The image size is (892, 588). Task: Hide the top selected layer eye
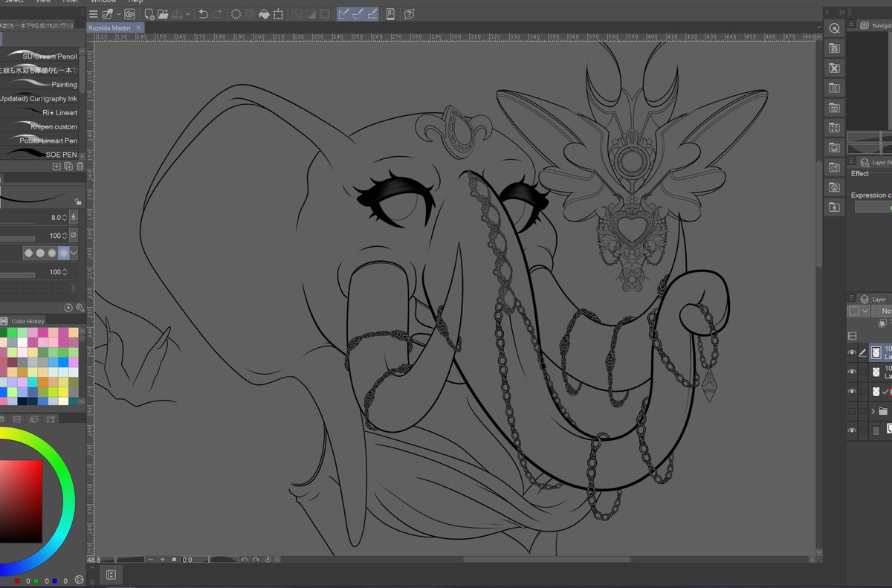(852, 352)
